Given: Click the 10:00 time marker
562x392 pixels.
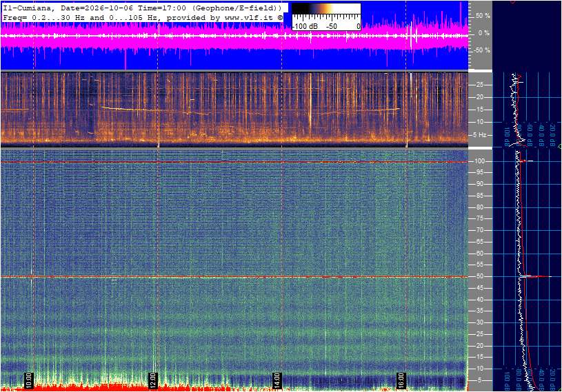Looking at the screenshot, I should [29, 380].
